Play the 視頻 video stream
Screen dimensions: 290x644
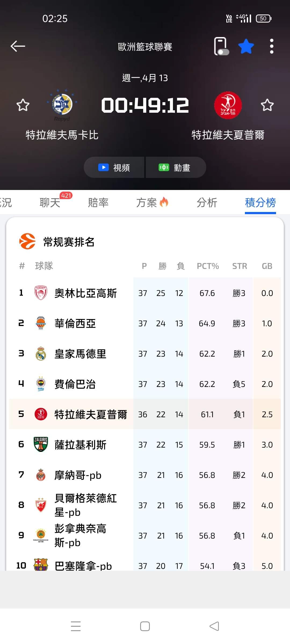click(114, 167)
